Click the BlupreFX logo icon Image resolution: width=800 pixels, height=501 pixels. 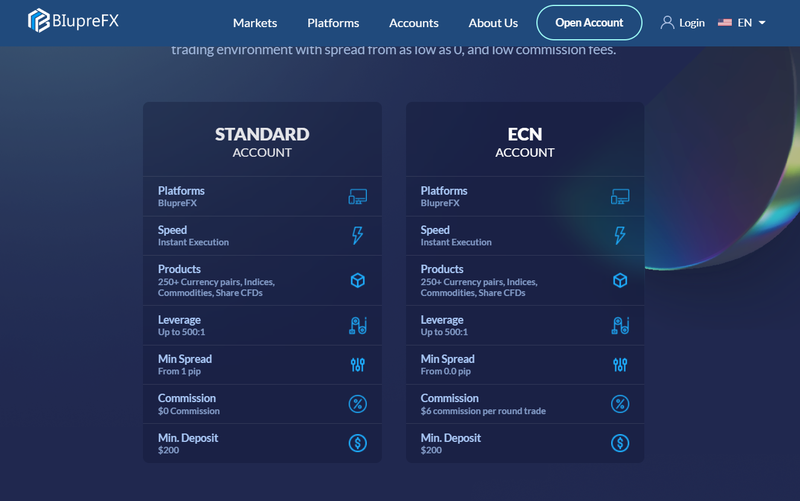tap(39, 21)
